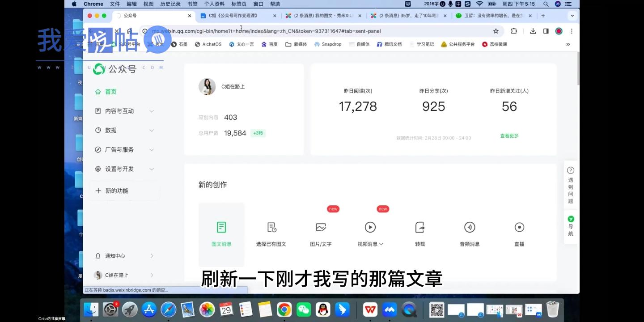Open the 视图 menu
Viewport: 644px width, 322px height.
click(148, 4)
